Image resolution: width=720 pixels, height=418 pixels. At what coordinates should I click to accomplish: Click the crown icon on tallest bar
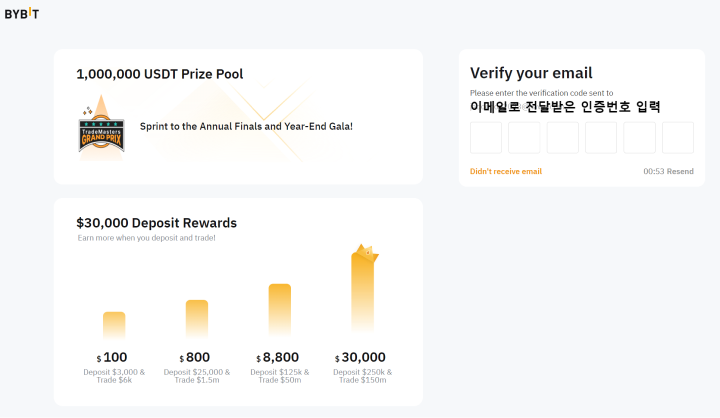coord(367,254)
